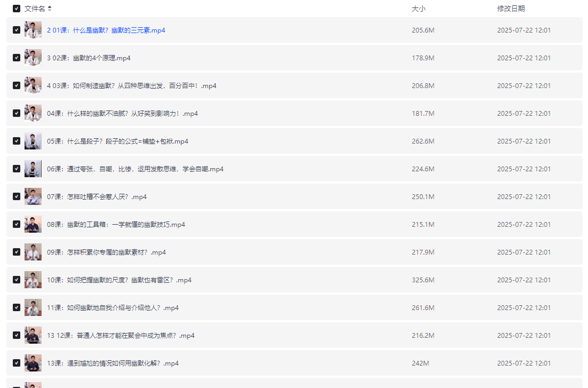
Task: Open the file 2 01课：什么是幽默？幽默的三元素.mp4
Action: click(x=106, y=30)
